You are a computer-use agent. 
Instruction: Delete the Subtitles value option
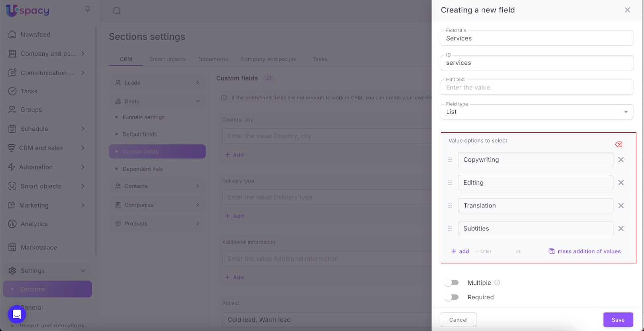click(621, 228)
